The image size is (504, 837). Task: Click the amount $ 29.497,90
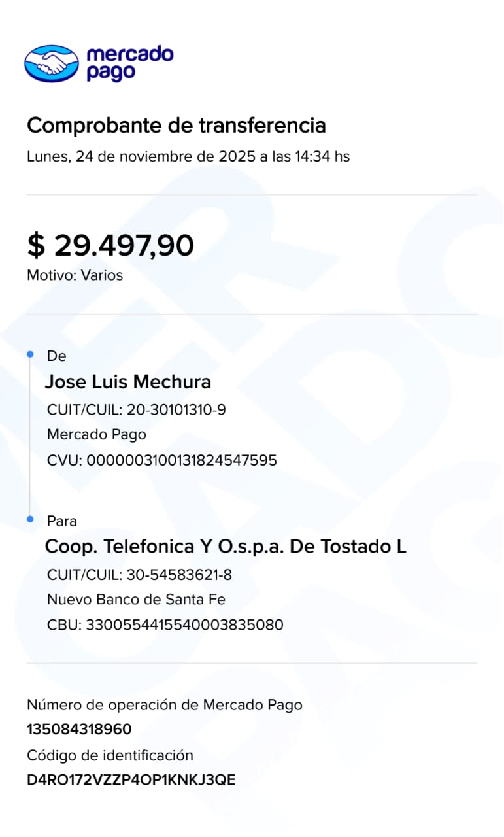[x=110, y=245]
